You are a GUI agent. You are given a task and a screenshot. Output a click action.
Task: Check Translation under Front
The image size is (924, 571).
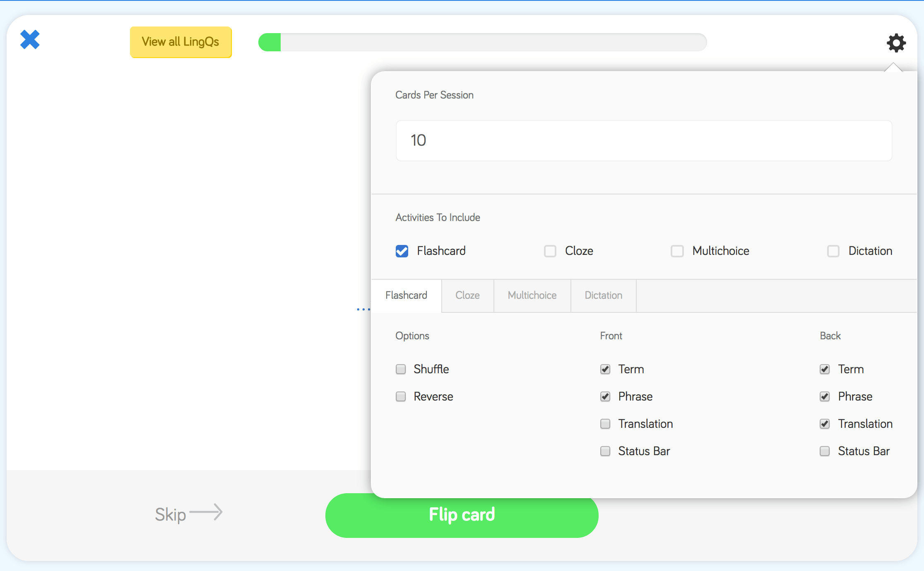[x=605, y=424]
